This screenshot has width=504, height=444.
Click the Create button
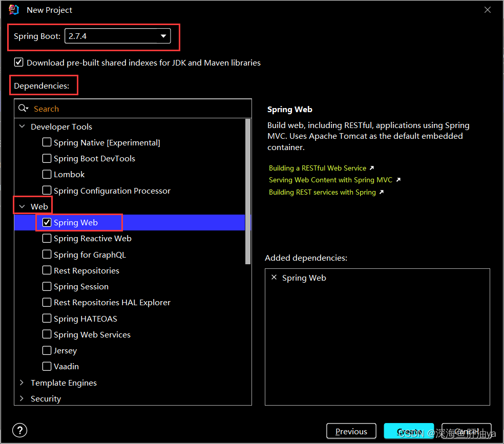coord(409,431)
